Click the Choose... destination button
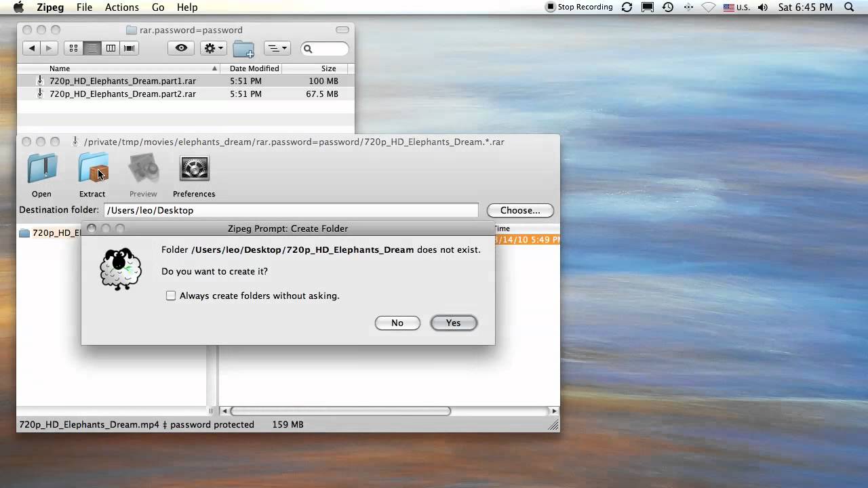 click(520, 210)
